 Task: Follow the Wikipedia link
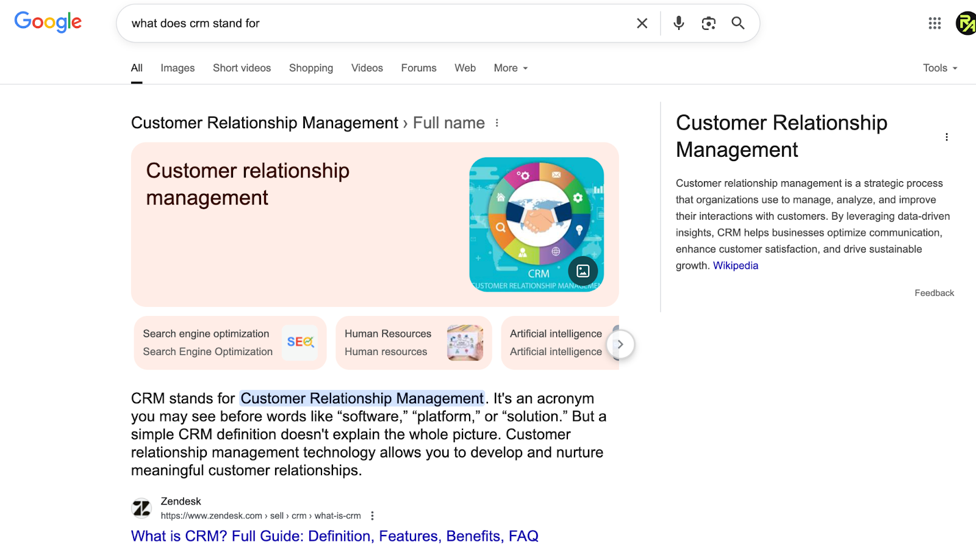click(736, 265)
